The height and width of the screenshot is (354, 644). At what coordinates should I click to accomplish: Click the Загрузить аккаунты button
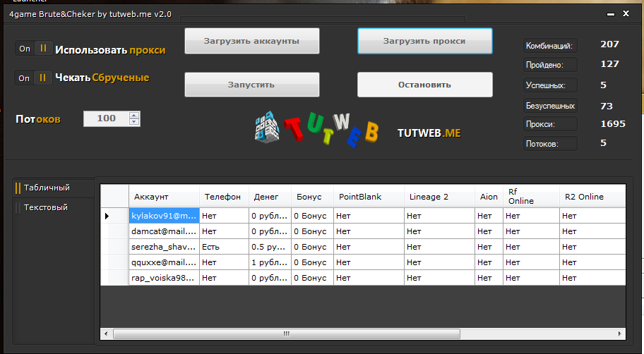coord(252,41)
